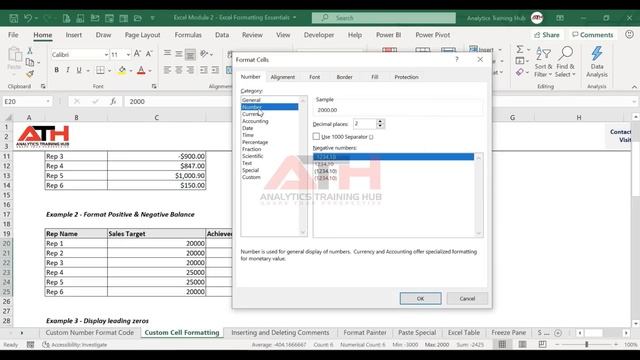Click the Align Left icon
Viewport: 640px width, 360px height.
tap(167, 70)
